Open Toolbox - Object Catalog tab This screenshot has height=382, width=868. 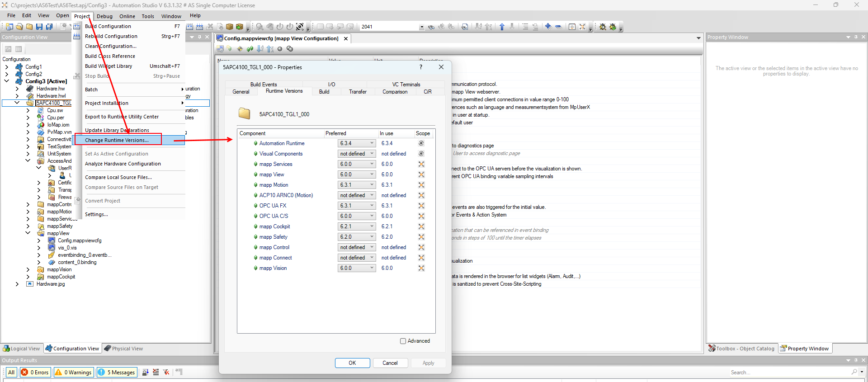point(741,349)
